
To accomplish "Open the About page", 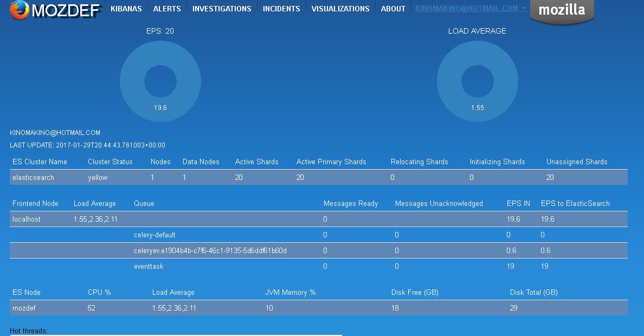I will pyautogui.click(x=393, y=9).
